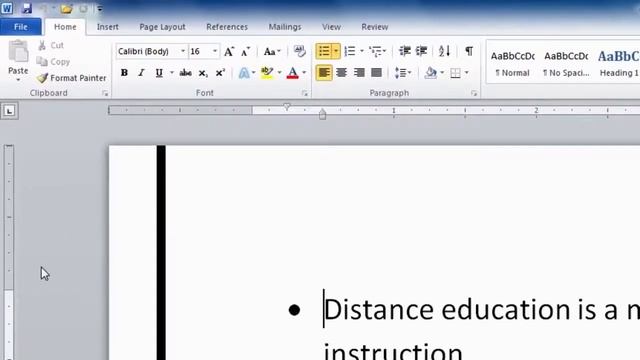Viewport: 640px width, 360px height.
Task: Click the Copy button
Action: (x=53, y=62)
